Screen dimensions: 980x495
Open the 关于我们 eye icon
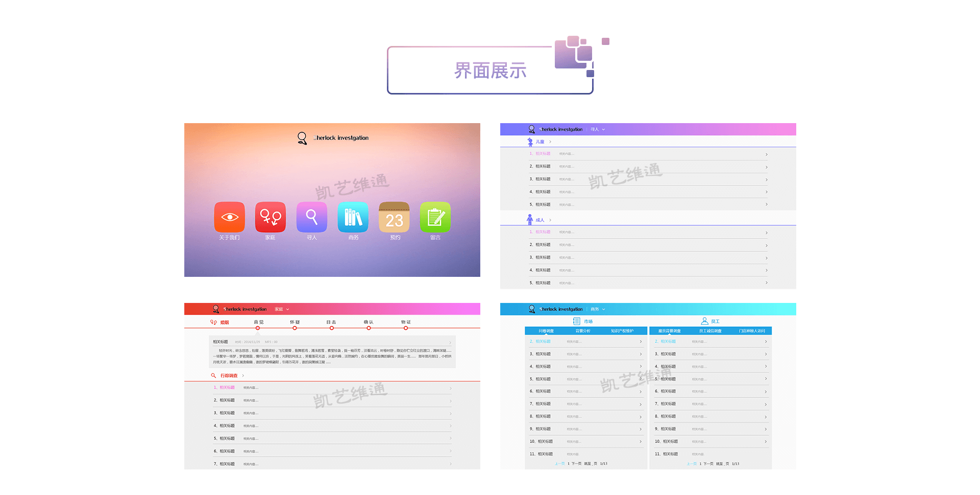(229, 217)
